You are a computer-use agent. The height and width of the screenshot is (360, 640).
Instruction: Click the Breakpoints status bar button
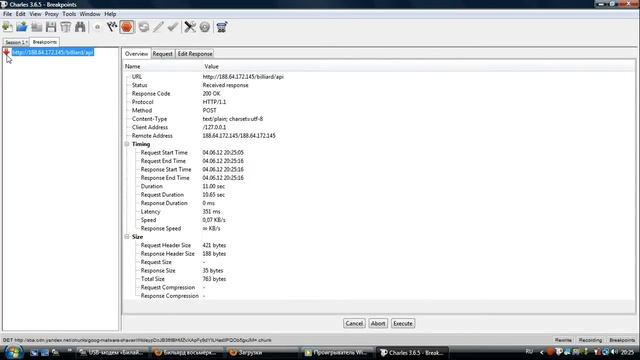click(622, 340)
